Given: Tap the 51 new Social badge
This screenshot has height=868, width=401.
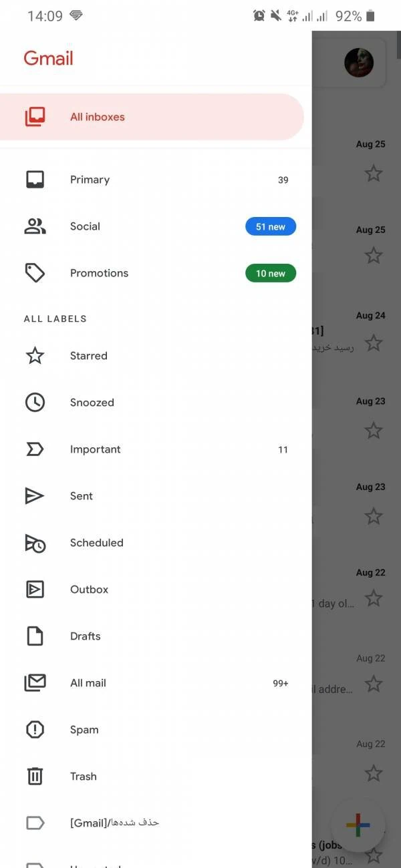Looking at the screenshot, I should (271, 227).
